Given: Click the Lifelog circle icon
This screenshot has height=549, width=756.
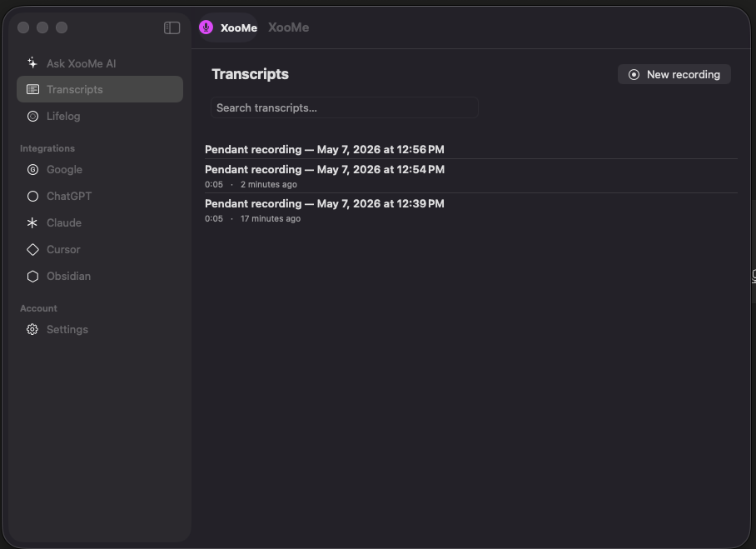Looking at the screenshot, I should (32, 117).
